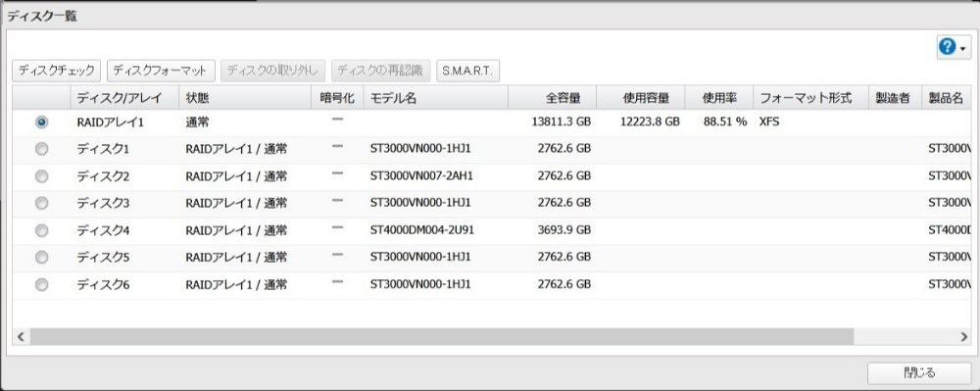Click the horizontal scrollbar right arrow

click(x=963, y=337)
